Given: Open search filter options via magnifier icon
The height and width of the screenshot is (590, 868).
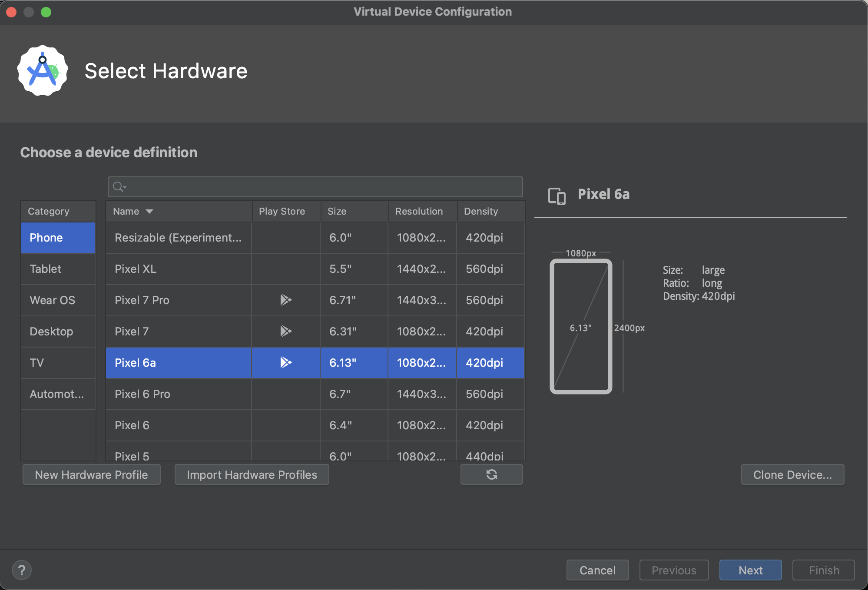Looking at the screenshot, I should point(119,187).
